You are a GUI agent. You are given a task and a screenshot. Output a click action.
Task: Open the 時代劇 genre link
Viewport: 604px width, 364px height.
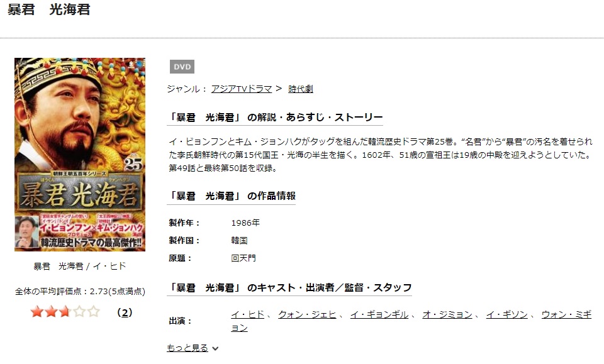(301, 89)
